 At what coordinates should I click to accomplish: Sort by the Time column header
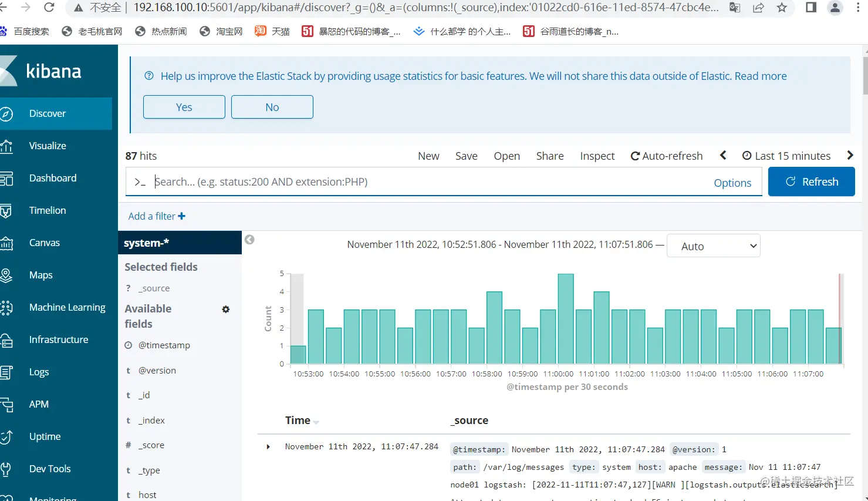tap(302, 421)
